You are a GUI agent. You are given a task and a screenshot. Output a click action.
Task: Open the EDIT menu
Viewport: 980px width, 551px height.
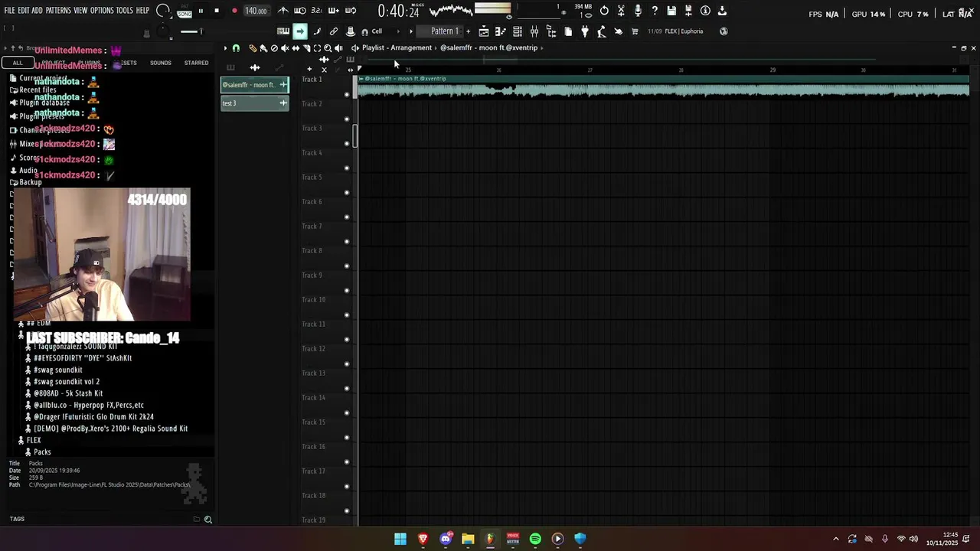pyautogui.click(x=24, y=11)
